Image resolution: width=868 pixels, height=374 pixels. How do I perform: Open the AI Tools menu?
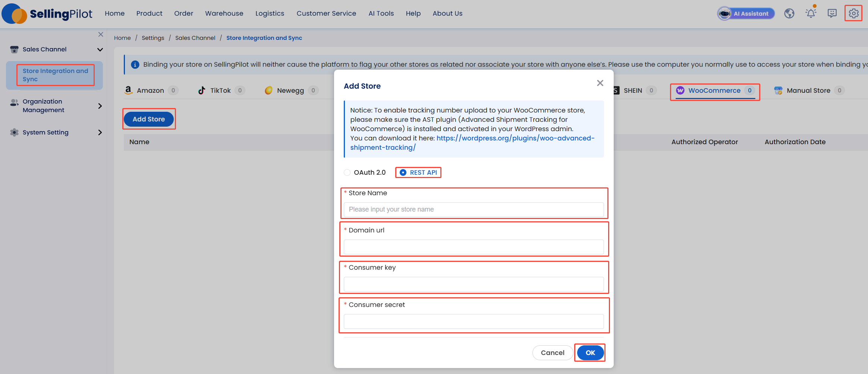(x=381, y=13)
